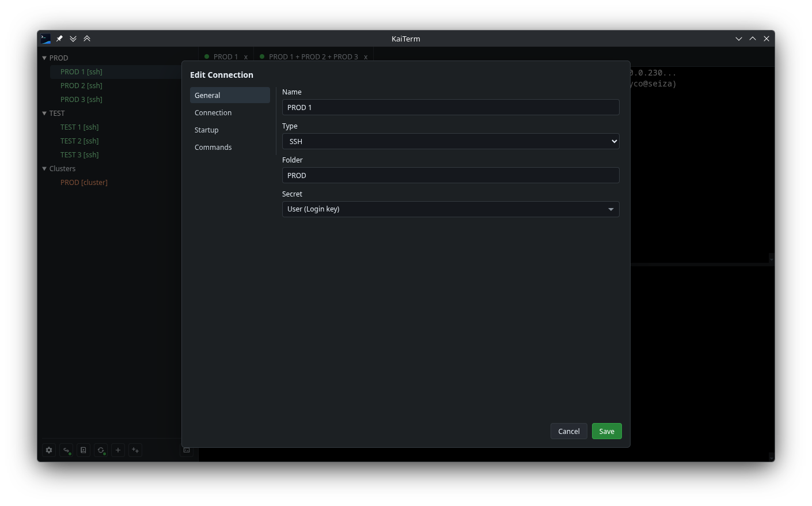Select the General section

pos(230,95)
